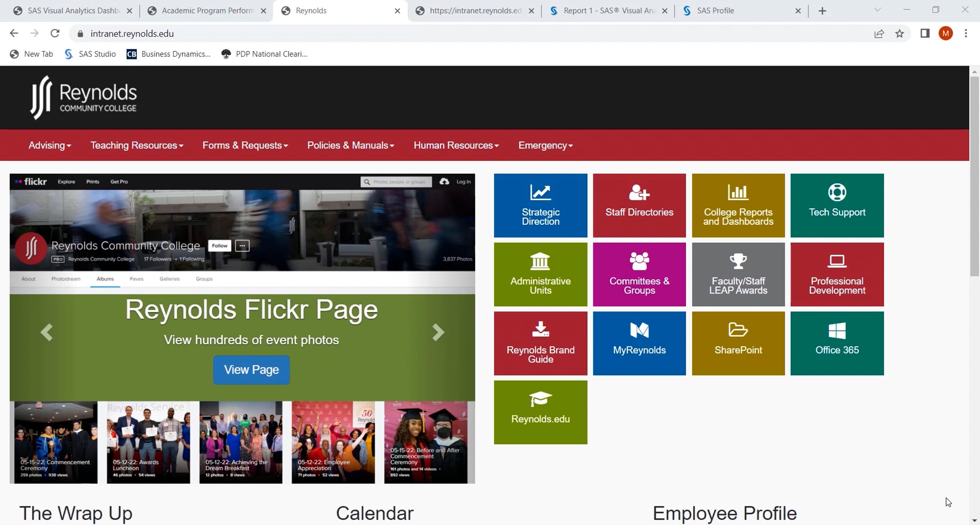Open College Reports and Dashboards tile
Screen dimensions: 980x525
coord(738,205)
